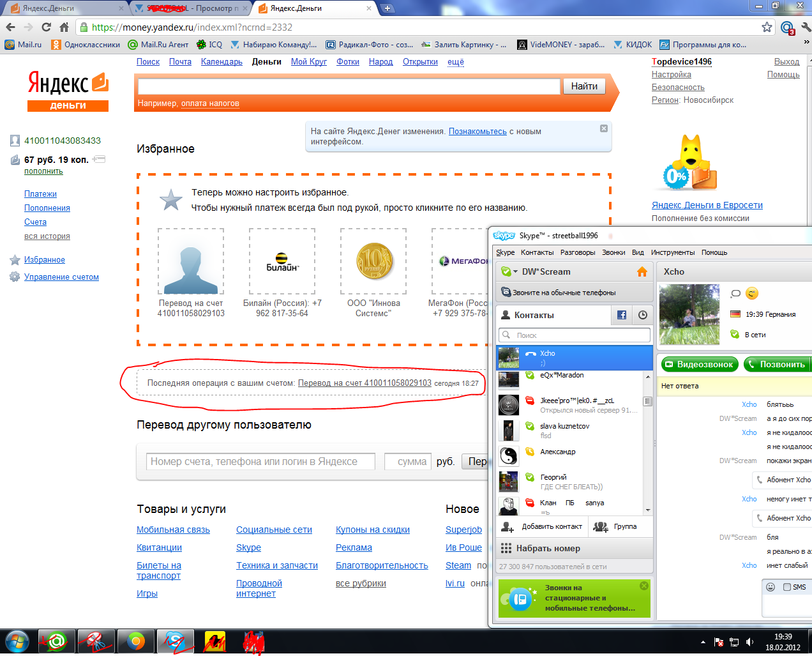Bookmark this page with the star icon

pos(767,27)
